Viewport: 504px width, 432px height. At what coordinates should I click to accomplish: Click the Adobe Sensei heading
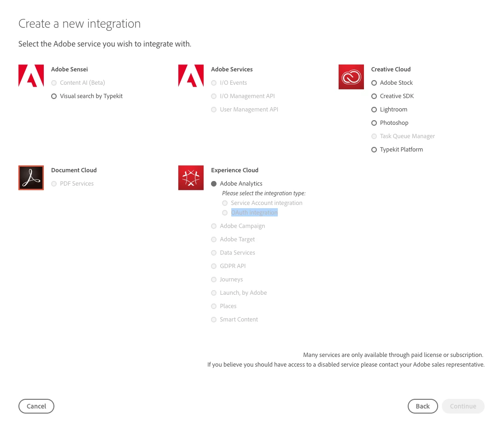[70, 70]
